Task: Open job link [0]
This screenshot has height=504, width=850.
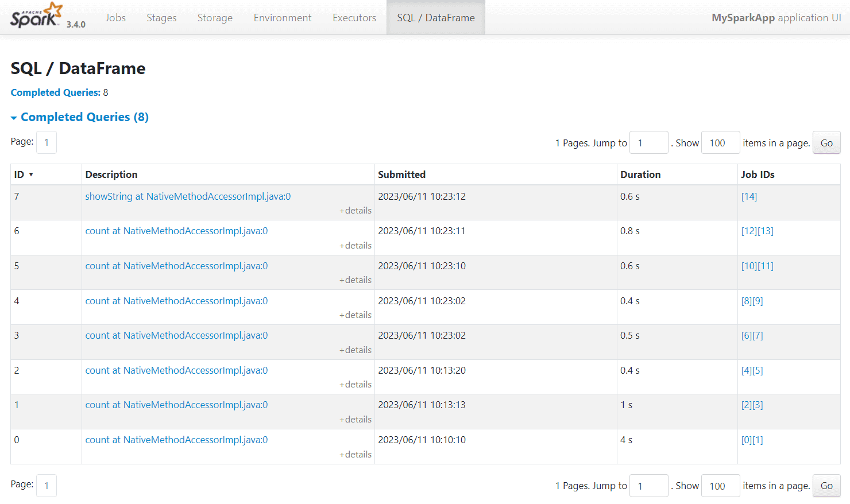Action: 747,440
